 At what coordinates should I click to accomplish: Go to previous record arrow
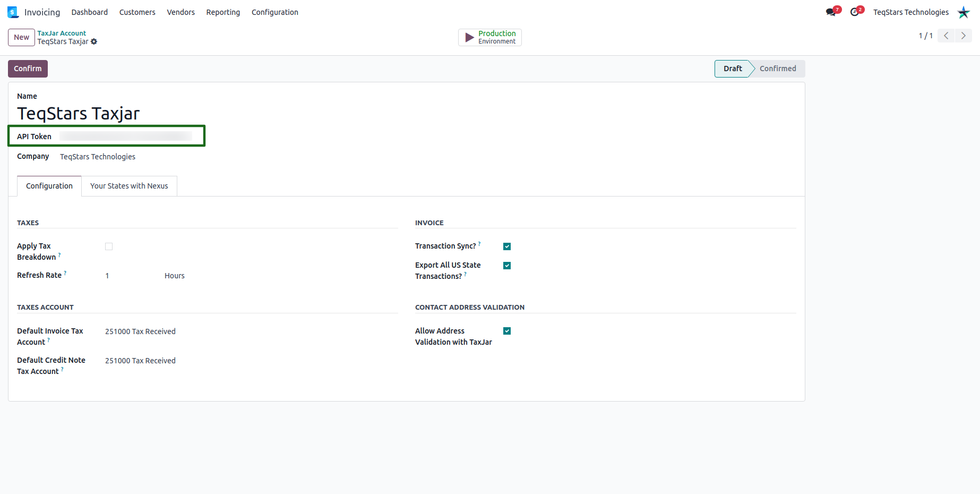(946, 36)
